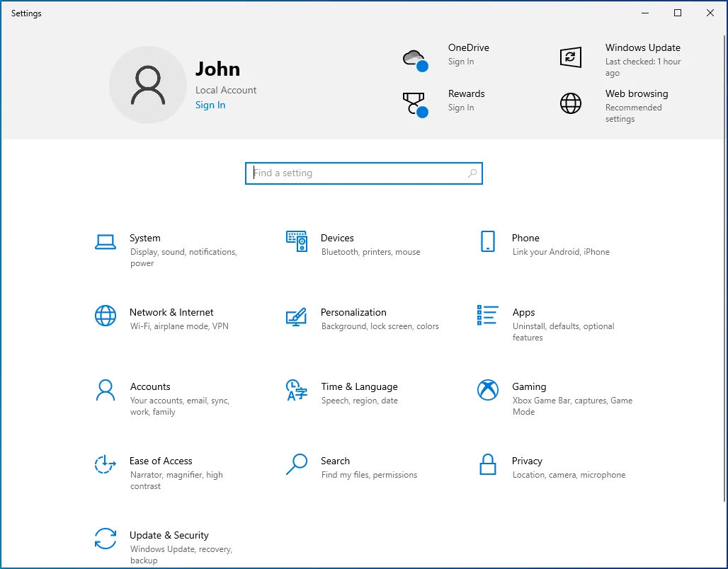Viewport: 728px width, 569px height.
Task: Click the Rewards heading in the header
Action: [466, 93]
